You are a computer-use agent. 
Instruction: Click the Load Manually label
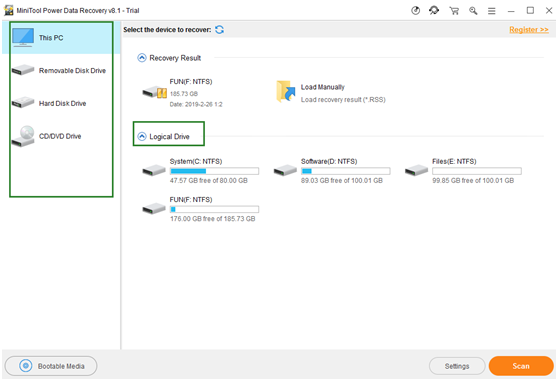[x=322, y=87]
